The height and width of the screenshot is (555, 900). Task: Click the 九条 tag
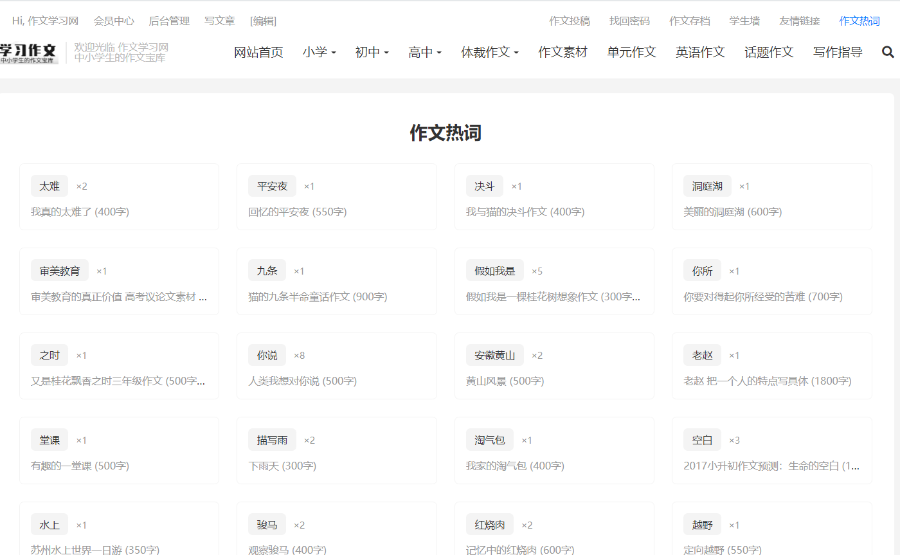267,271
